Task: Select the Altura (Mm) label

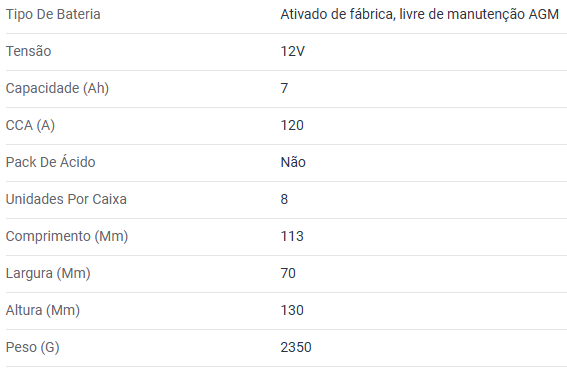Action: tap(43, 310)
